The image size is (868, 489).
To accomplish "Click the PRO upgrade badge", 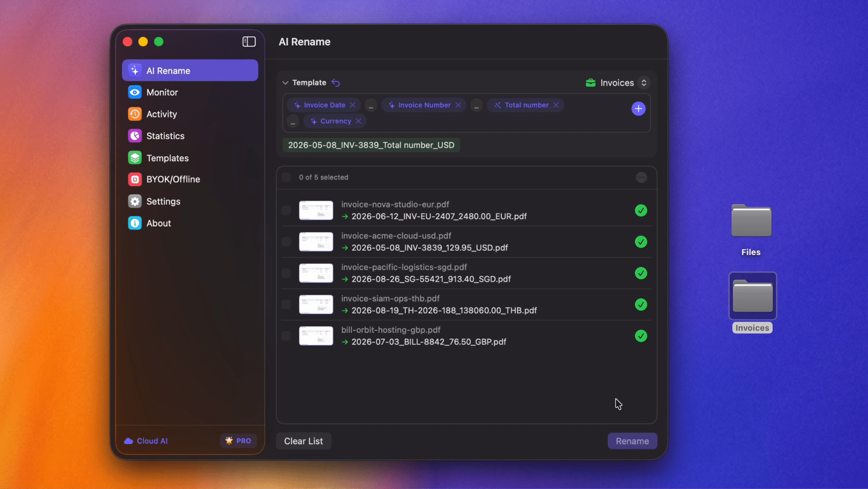I will click(x=238, y=441).
